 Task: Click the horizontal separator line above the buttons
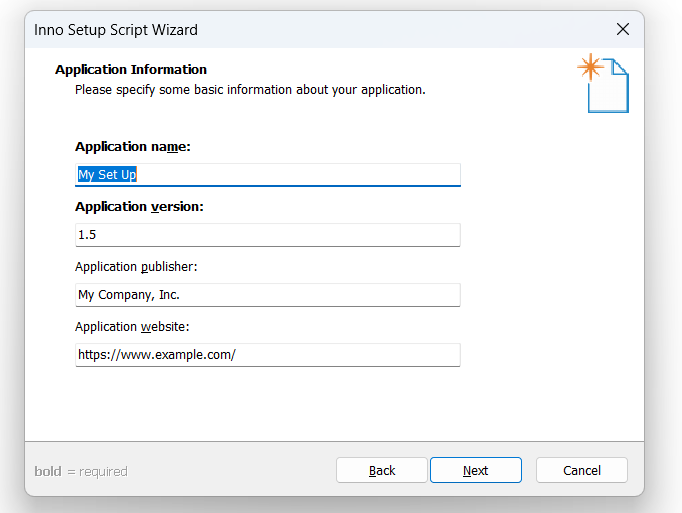tap(334, 442)
